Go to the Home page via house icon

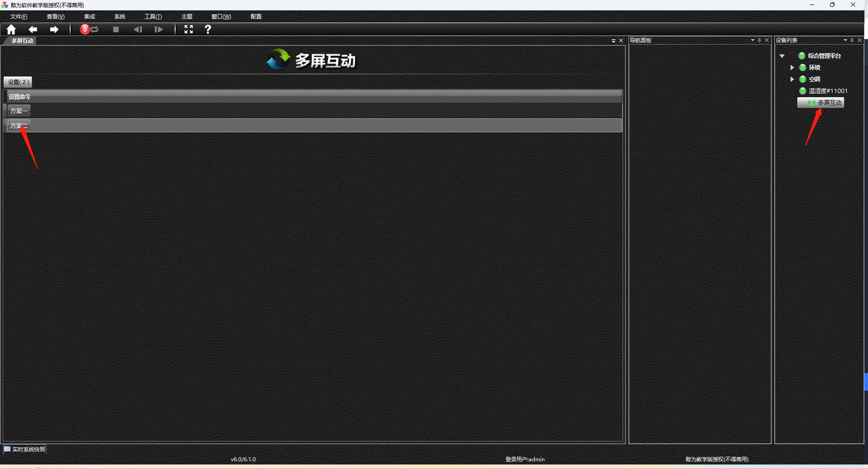11,30
